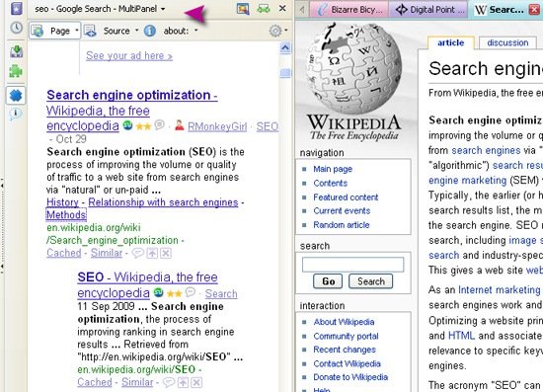543x392 pixels.
Task: Open Main page in Wikipedia navigation
Action: click(333, 169)
